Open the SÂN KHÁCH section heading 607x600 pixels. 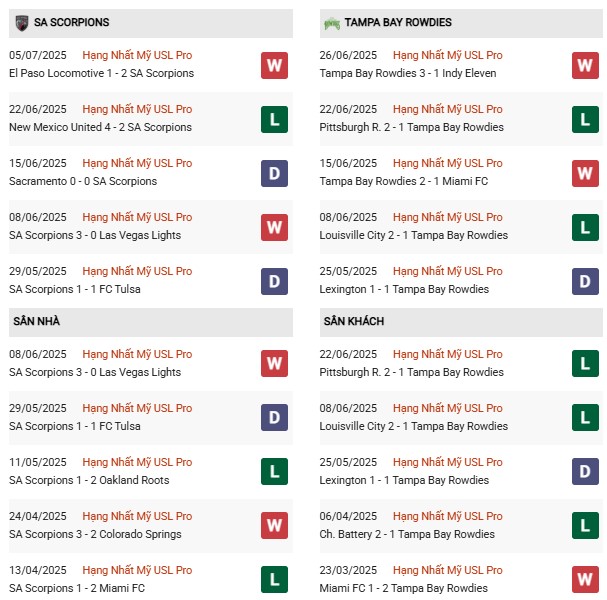coord(353,321)
